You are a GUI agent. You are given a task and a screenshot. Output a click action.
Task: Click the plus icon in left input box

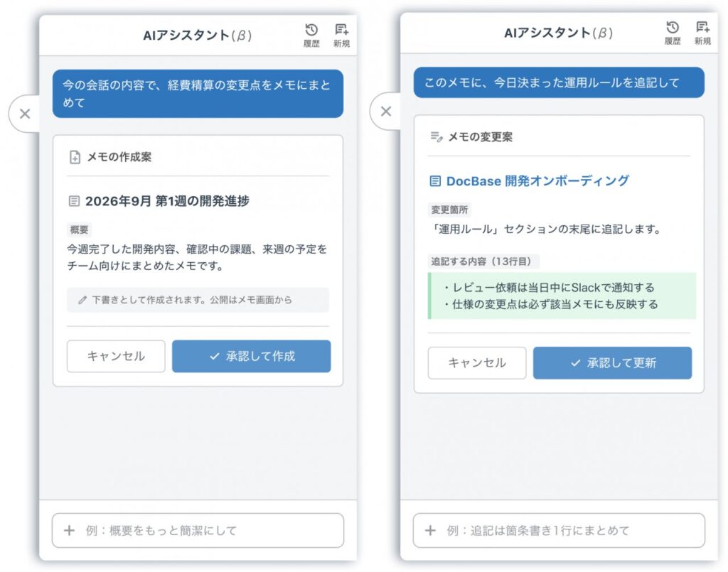(x=69, y=530)
